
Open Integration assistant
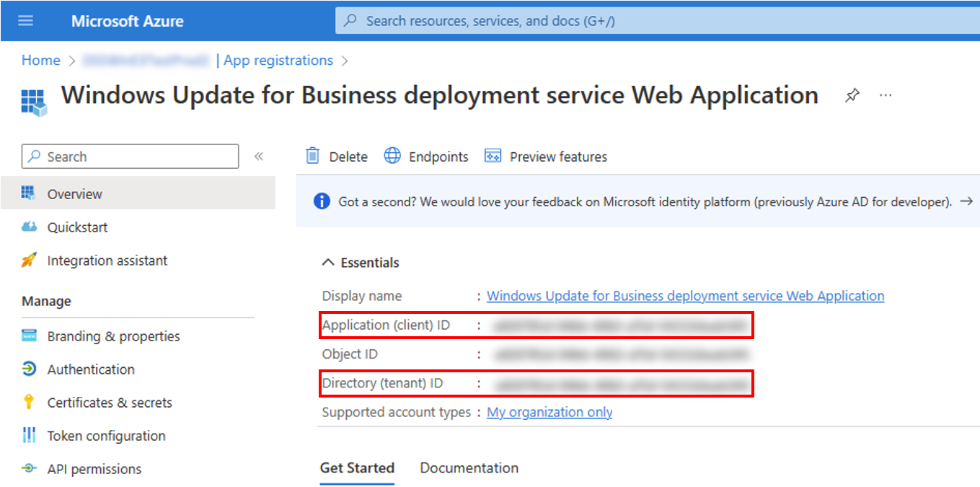(107, 260)
